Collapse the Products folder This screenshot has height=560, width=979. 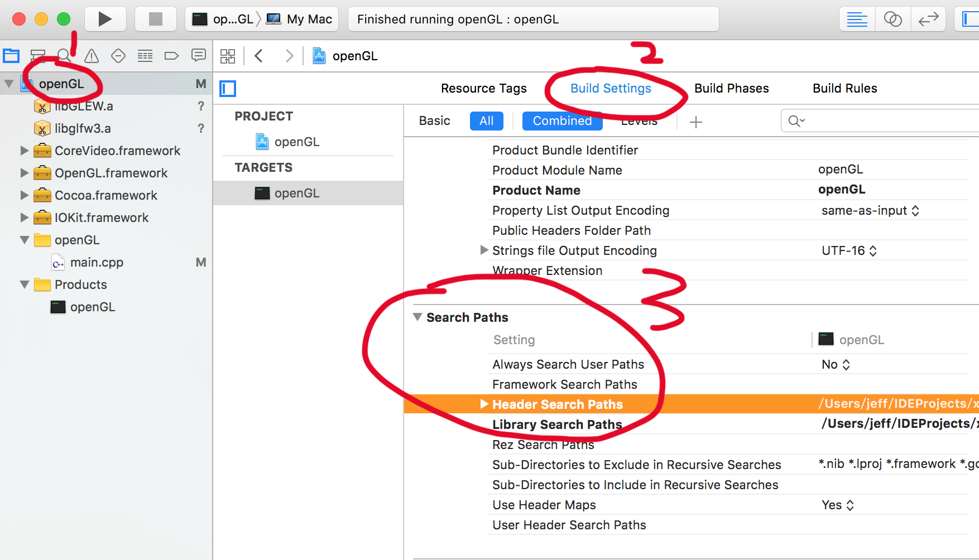click(x=25, y=284)
